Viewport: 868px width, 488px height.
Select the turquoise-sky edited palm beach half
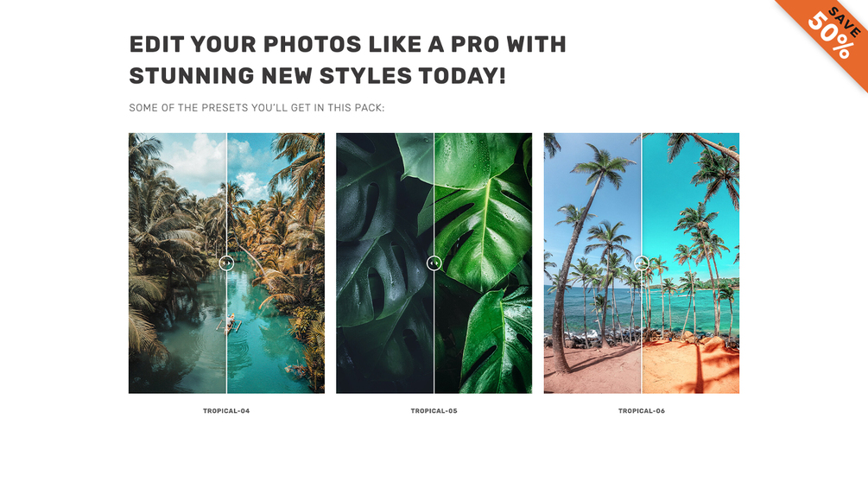(x=691, y=263)
